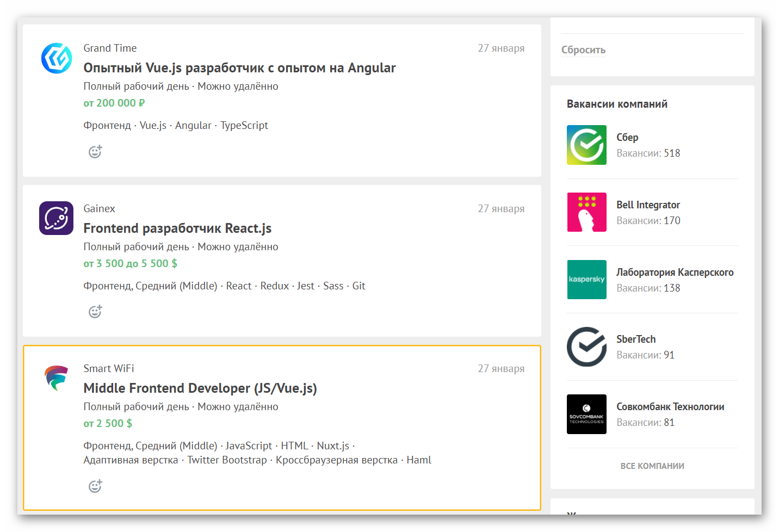
Task: Add reaction to the Gainex vacancy
Action: point(95,312)
